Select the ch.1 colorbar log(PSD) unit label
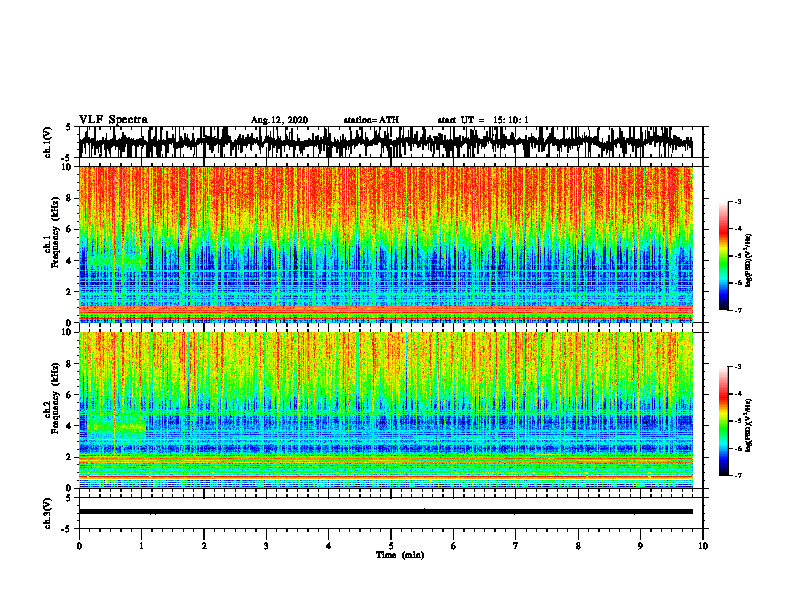The width and height of the screenshot is (792, 612). pos(749,261)
